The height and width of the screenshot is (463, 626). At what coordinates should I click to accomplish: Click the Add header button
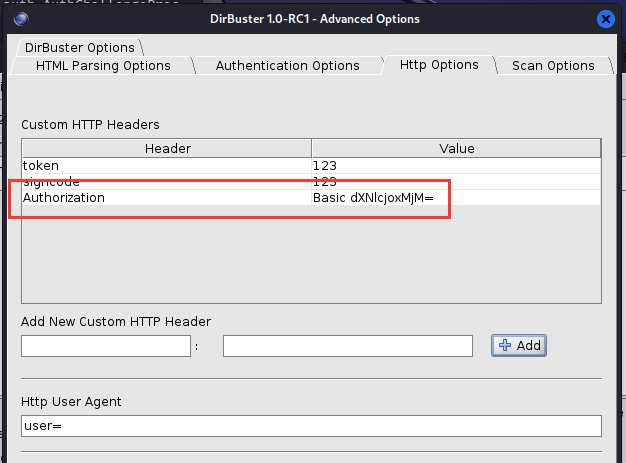pyautogui.click(x=519, y=345)
